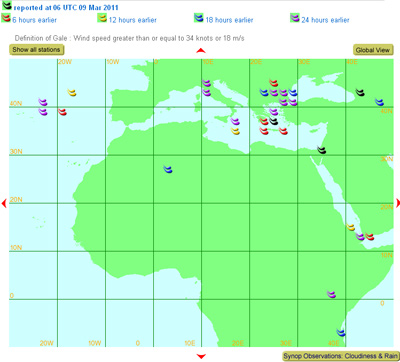Viewport: 400px width, 362px height.
Task: Open the '24 hours earlier' link
Action: [x=325, y=20]
